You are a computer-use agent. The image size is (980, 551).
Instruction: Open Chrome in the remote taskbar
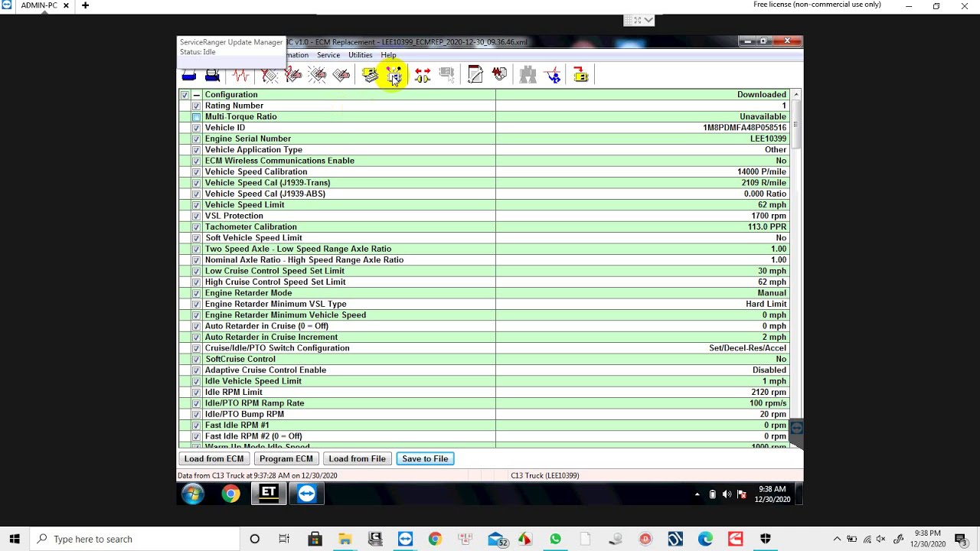[x=230, y=494]
